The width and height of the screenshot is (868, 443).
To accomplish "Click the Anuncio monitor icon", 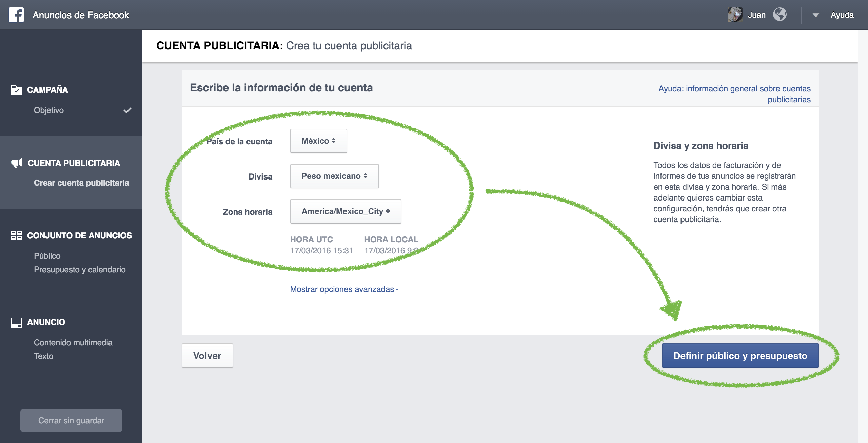I will click(16, 322).
